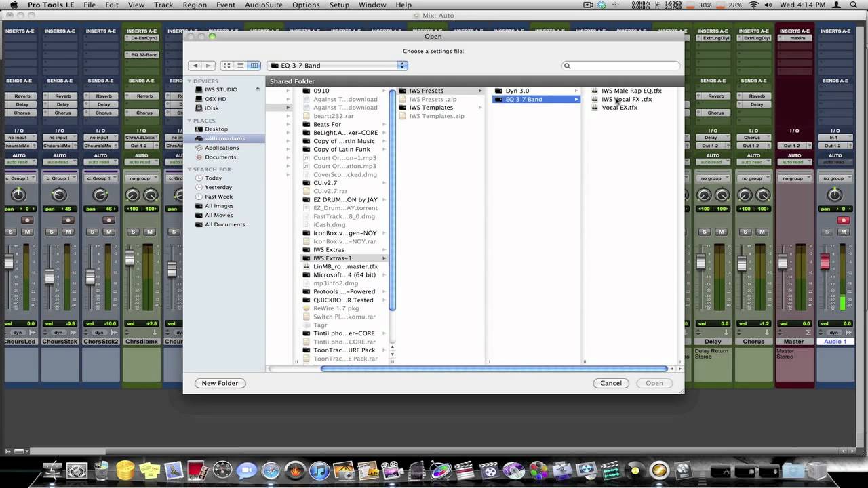Mute the Audio 1 track
This screenshot has height=488, width=868.
[844, 232]
